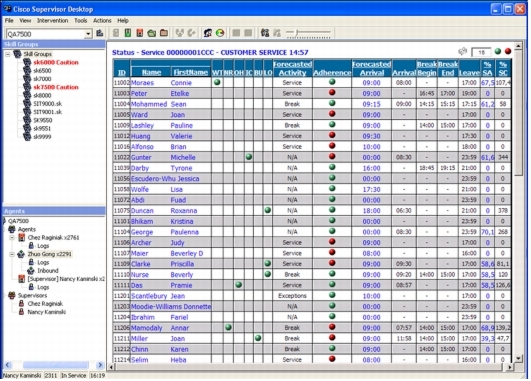Collapse the Zhuo Gong x2291 agent node
Image resolution: width=531 pixels, height=381 pixels.
point(12,254)
